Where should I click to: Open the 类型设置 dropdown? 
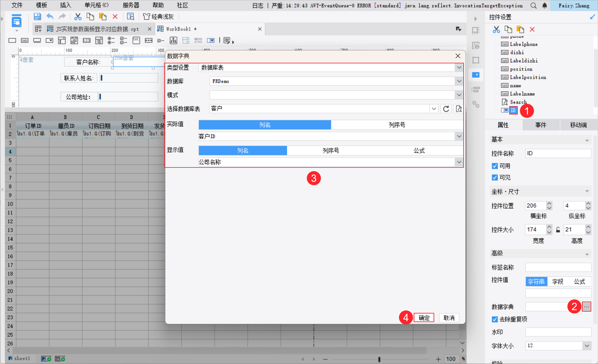[459, 68]
